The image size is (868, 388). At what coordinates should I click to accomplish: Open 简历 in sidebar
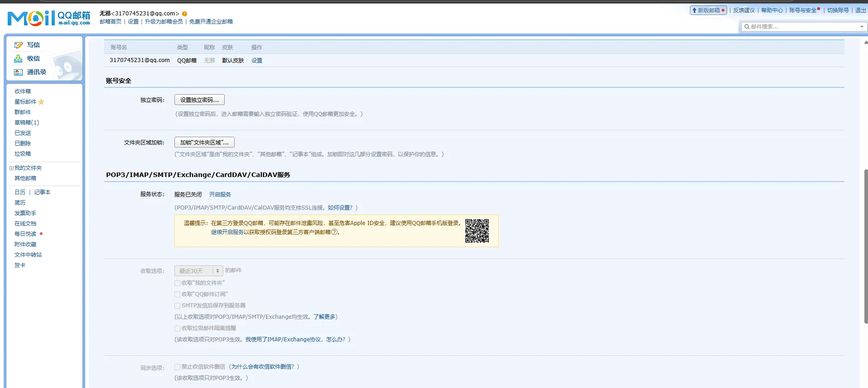(20, 203)
